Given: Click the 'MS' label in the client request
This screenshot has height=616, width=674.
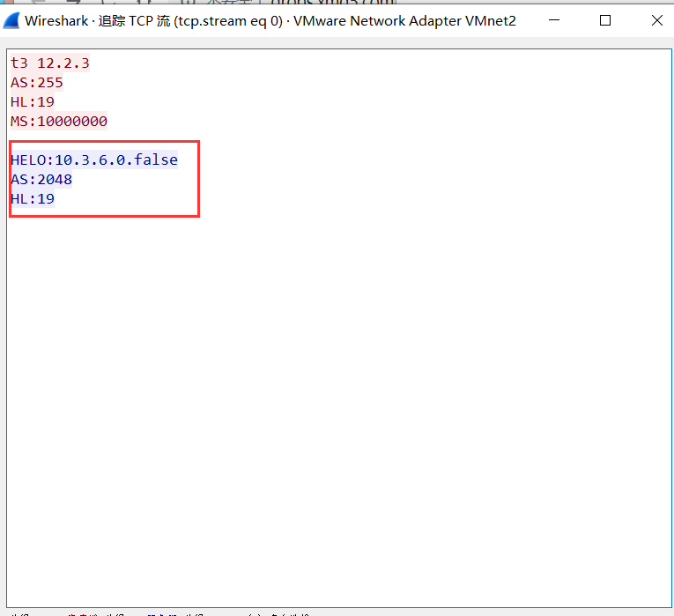Looking at the screenshot, I should (19, 122).
